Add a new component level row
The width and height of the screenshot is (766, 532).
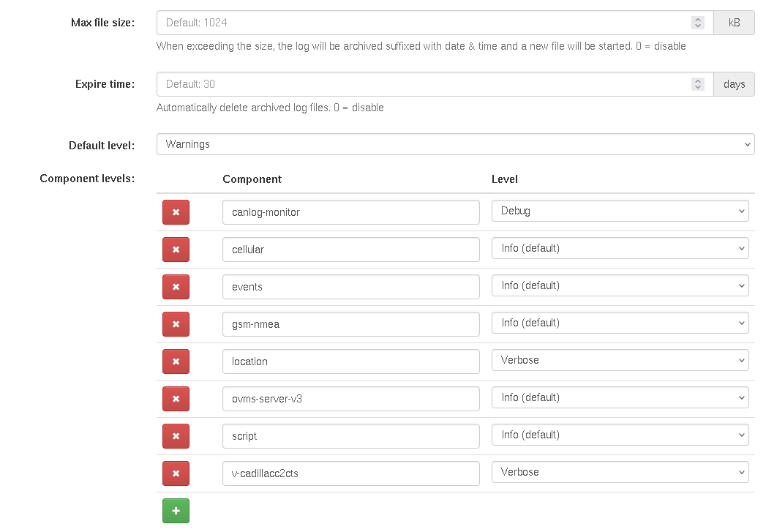point(176,511)
